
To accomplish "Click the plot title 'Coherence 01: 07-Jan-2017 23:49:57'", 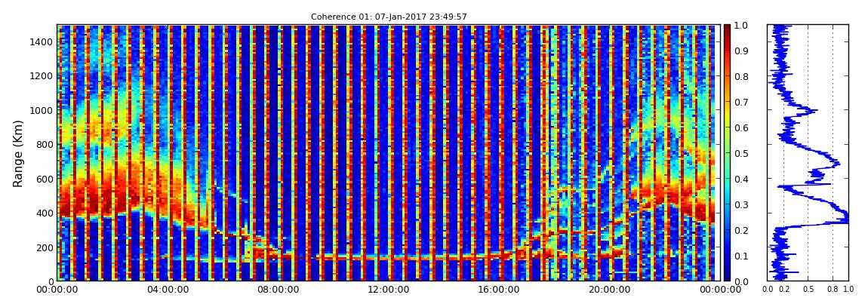I will [389, 17].
